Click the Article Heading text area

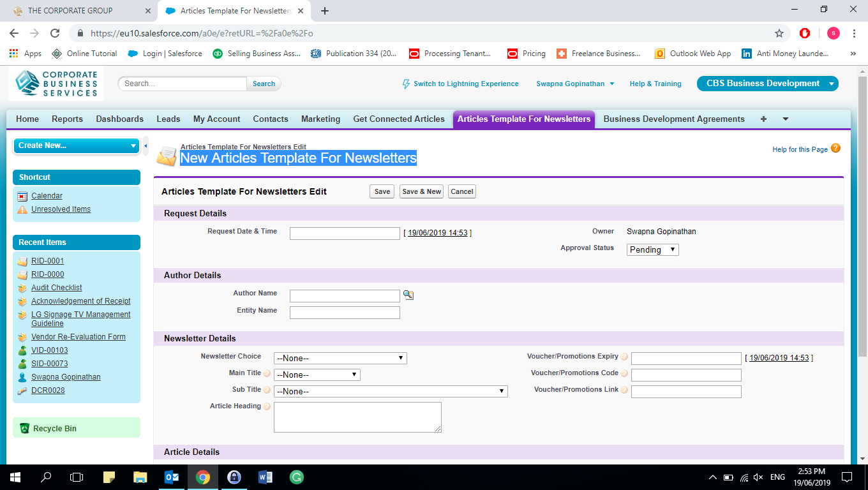coord(357,417)
